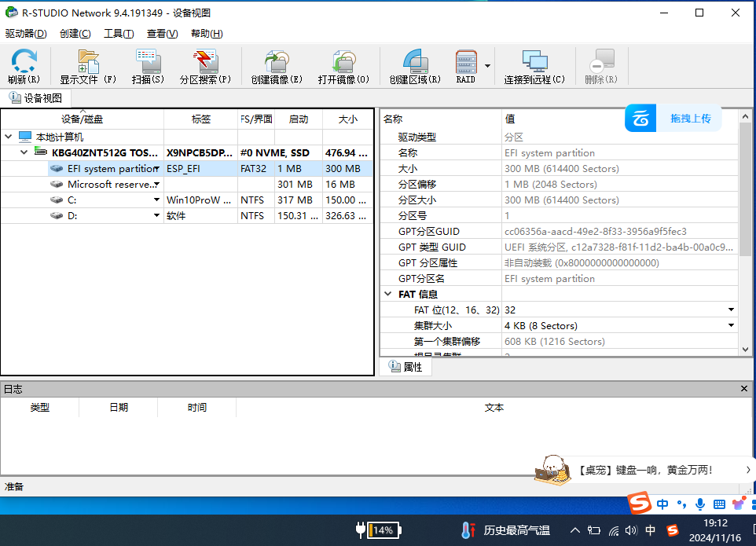
Task: Open the 工具(T) menu
Action: click(119, 34)
